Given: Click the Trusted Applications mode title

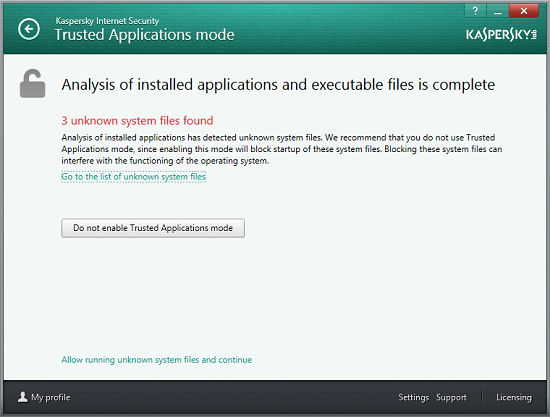Looking at the screenshot, I should click(145, 35).
